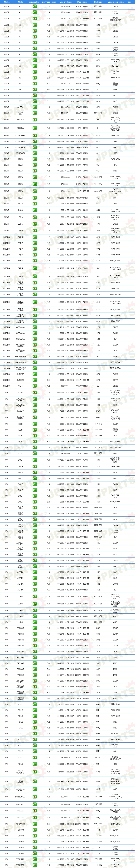
Task: Click the TOLEDO model name cell
Action: click(x=21, y=230)
